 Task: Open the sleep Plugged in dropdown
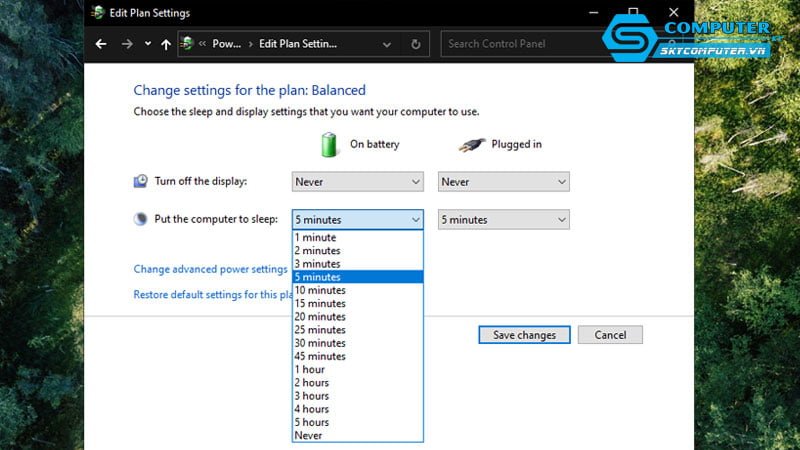pyautogui.click(x=504, y=220)
